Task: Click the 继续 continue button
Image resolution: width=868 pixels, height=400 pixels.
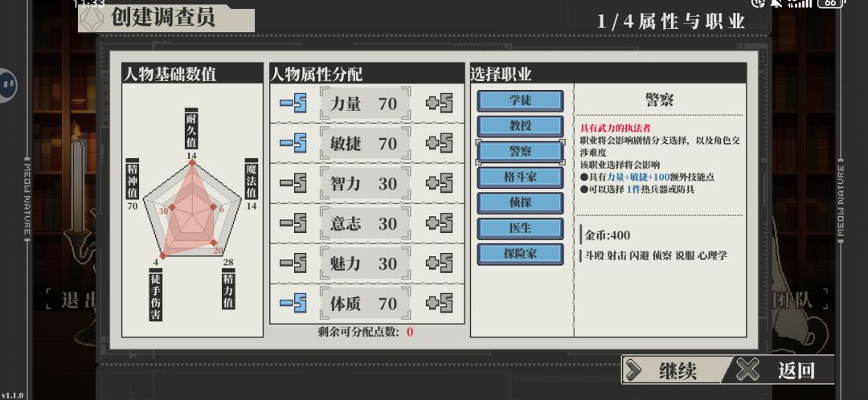Action: coord(677,369)
